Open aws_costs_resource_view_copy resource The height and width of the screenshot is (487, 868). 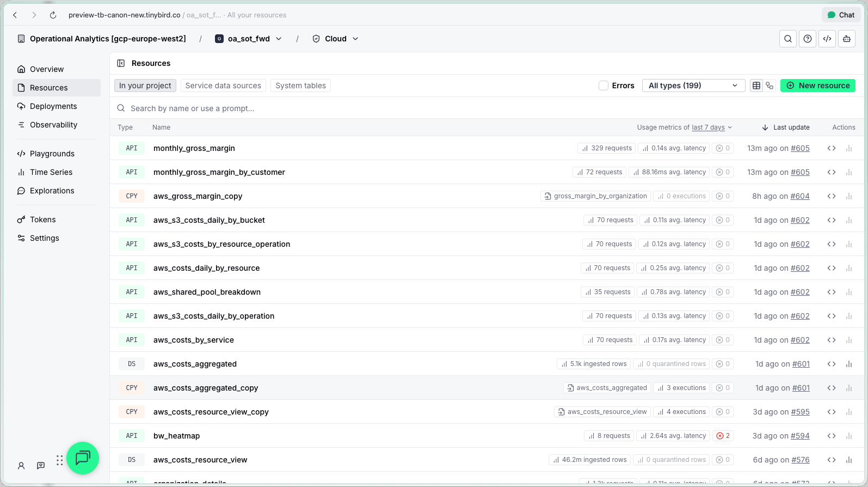(x=211, y=412)
